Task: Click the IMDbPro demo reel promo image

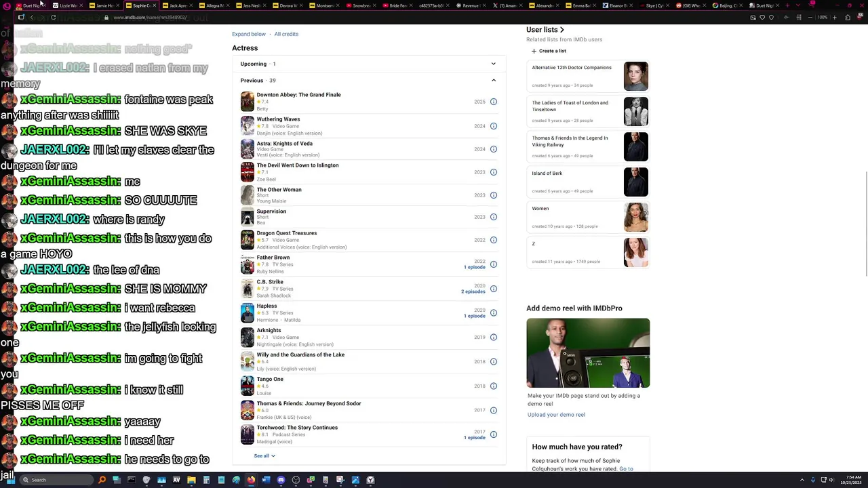Action: click(x=588, y=353)
